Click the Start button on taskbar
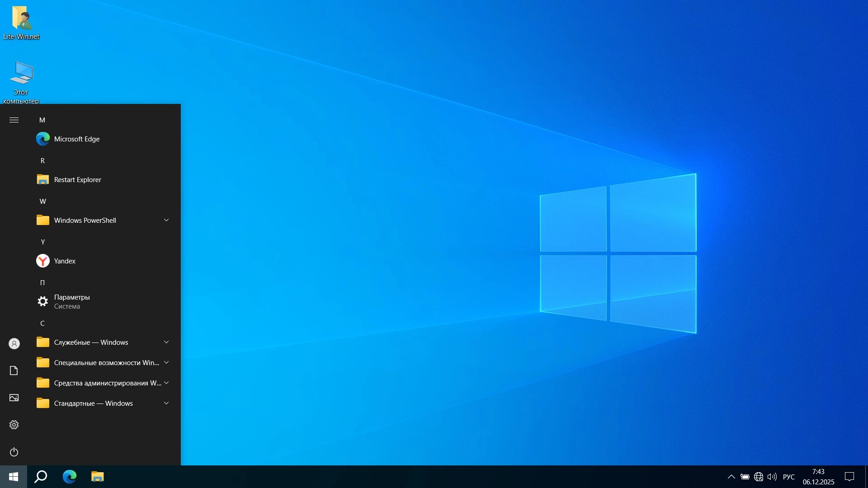The image size is (868, 488). tap(13, 477)
